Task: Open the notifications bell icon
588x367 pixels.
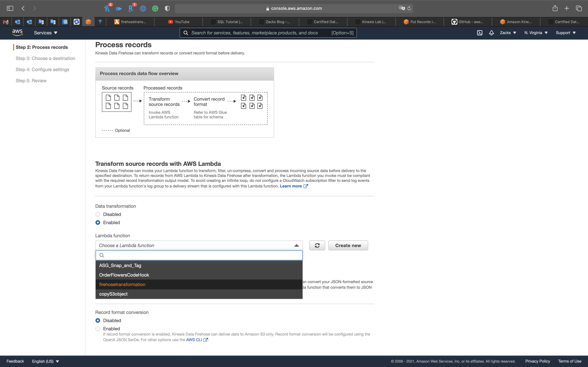Action: pos(491,33)
